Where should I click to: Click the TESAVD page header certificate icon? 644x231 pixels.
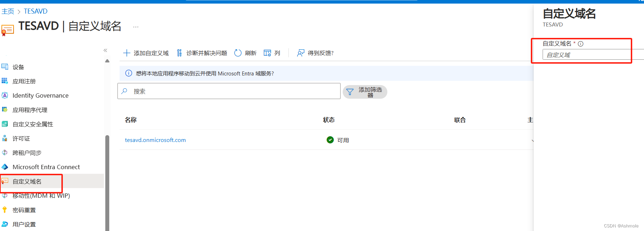point(7,30)
